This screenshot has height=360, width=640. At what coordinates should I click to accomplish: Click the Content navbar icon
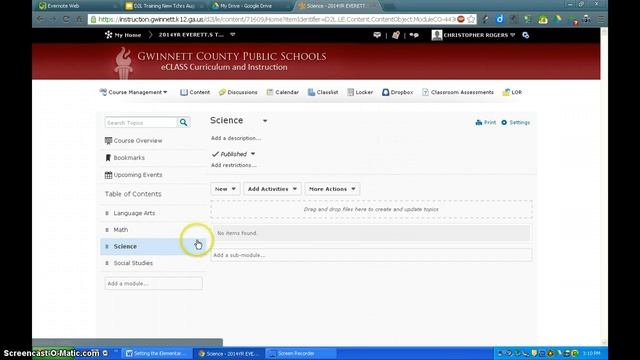click(x=184, y=92)
